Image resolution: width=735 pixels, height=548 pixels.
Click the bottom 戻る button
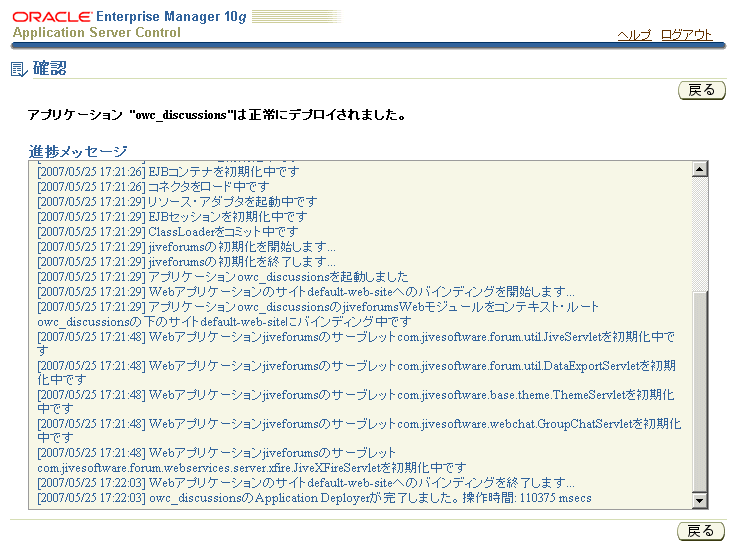pyautogui.click(x=701, y=531)
